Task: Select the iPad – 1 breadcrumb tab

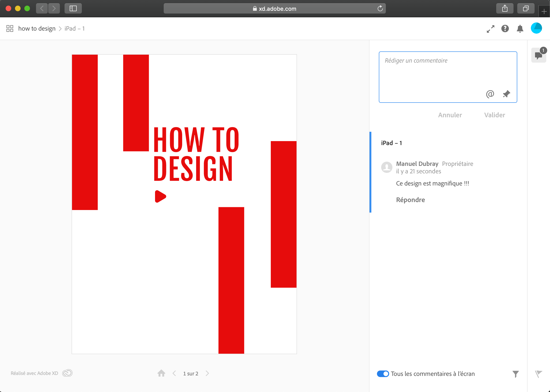Action: click(x=75, y=29)
